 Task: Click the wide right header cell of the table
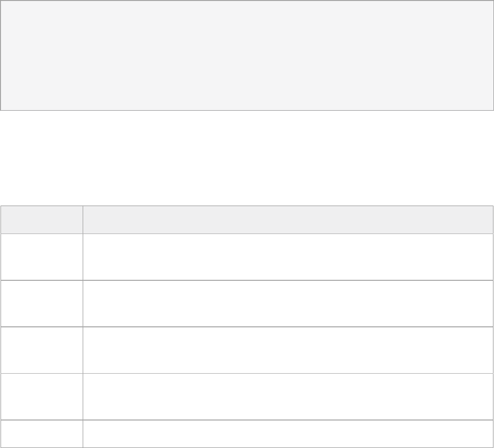tap(288, 220)
